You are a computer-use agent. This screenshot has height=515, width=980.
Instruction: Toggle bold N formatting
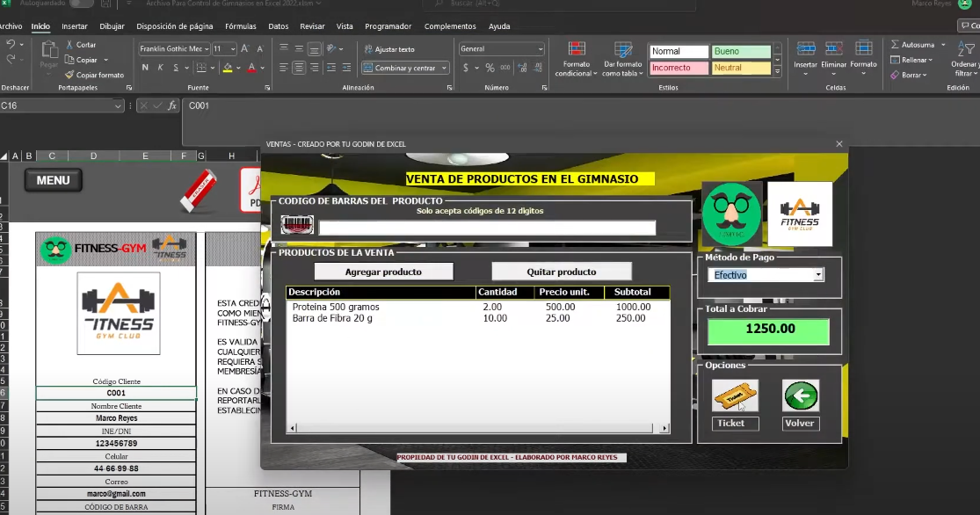pyautogui.click(x=145, y=68)
